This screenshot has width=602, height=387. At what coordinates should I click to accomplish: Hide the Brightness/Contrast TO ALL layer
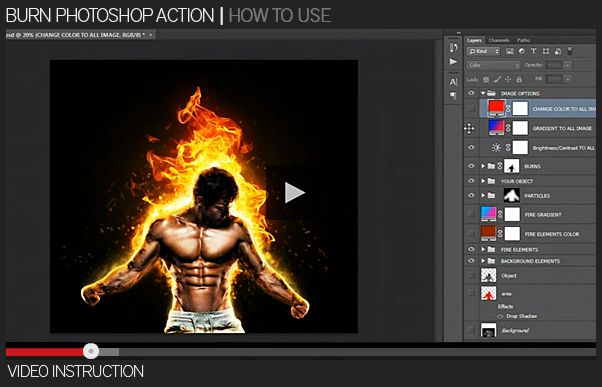coord(471,147)
